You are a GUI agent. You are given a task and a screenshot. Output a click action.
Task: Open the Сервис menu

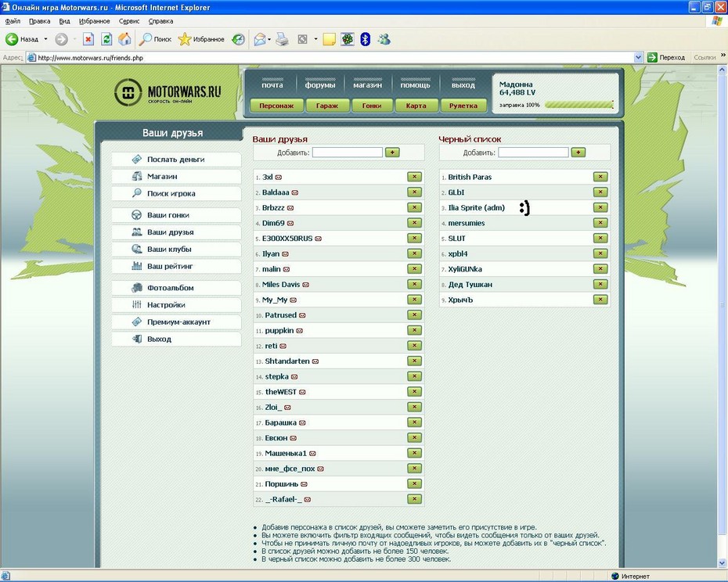click(129, 21)
